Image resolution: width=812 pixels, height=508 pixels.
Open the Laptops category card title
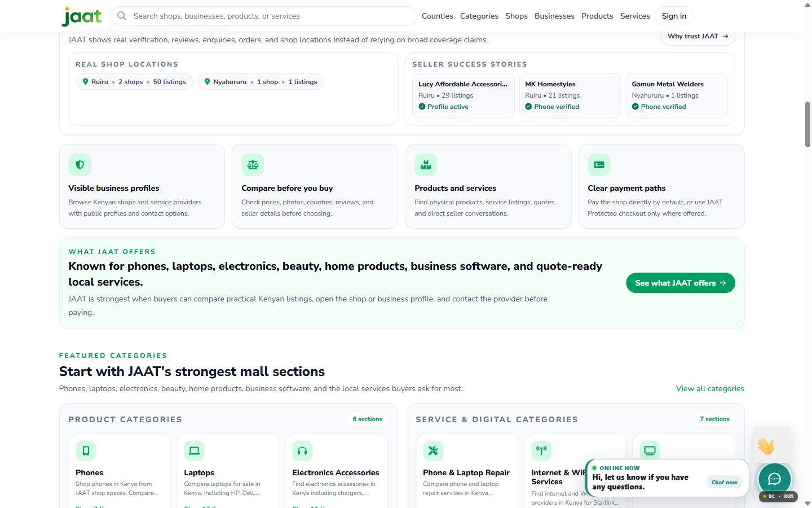[199, 472]
